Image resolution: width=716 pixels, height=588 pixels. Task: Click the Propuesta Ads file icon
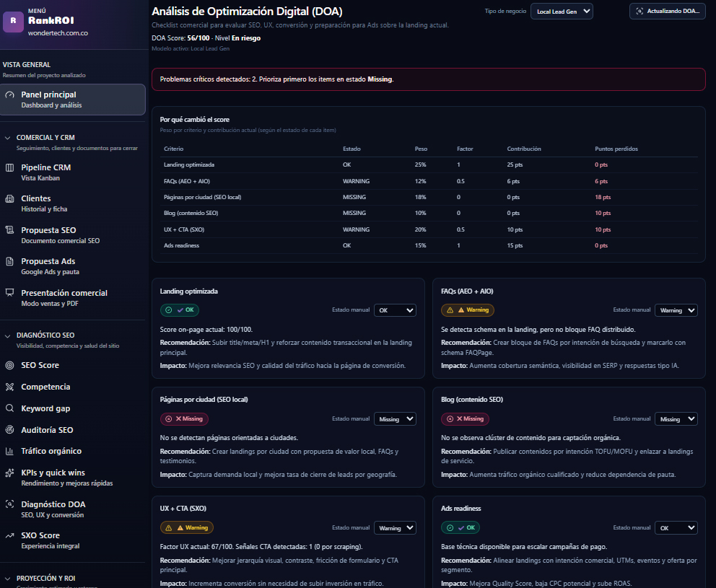coord(9,262)
